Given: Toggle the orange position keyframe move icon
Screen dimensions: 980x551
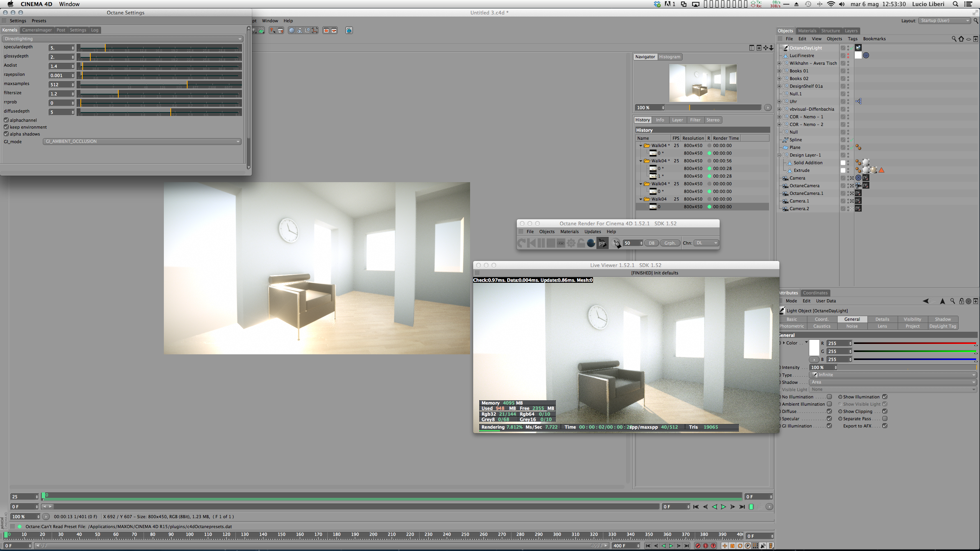Looking at the screenshot, I should click(724, 546).
